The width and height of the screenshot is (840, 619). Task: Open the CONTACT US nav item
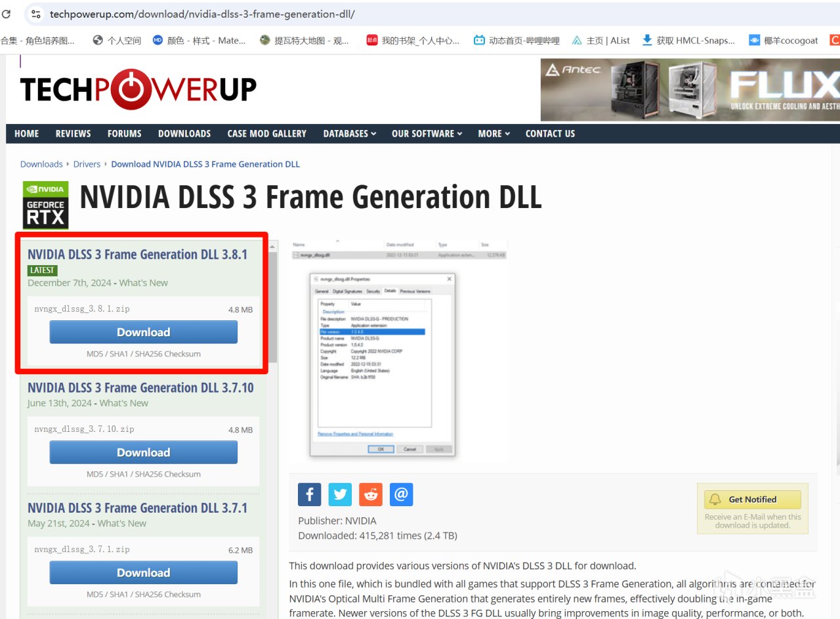[x=550, y=133]
